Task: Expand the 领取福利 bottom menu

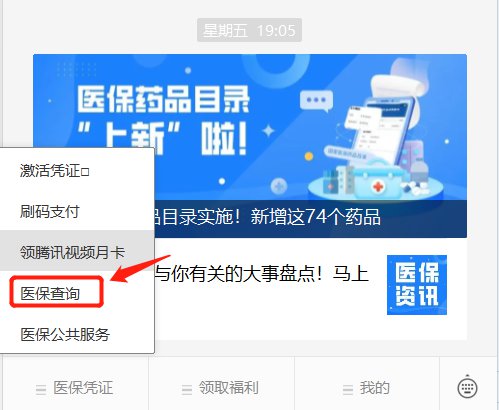Action: coord(222,388)
